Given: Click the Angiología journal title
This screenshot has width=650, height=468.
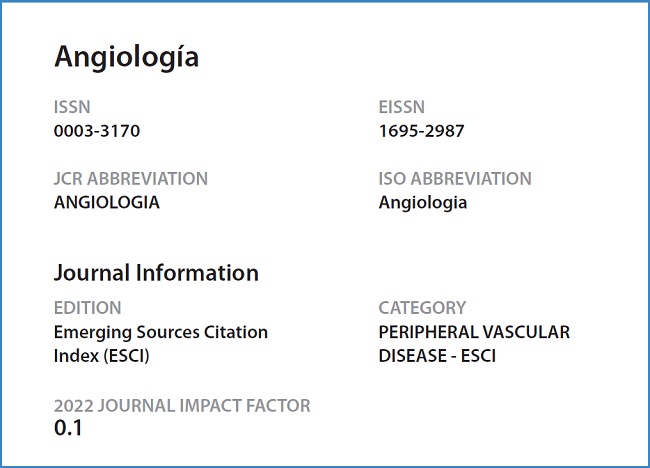Looking at the screenshot, I should [126, 58].
